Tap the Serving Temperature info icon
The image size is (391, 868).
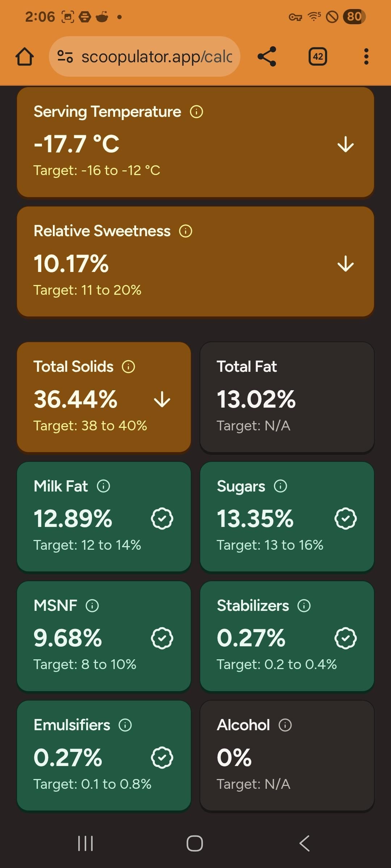pos(197,112)
